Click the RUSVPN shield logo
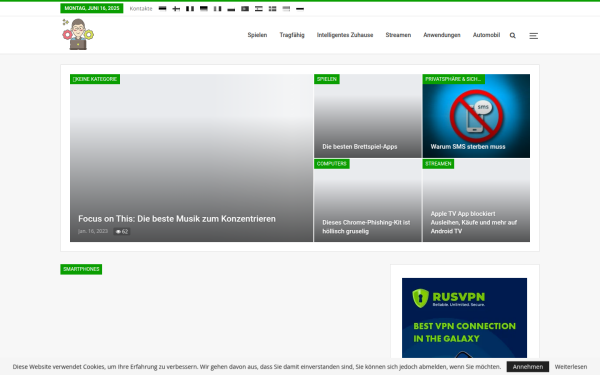 pos(420,298)
